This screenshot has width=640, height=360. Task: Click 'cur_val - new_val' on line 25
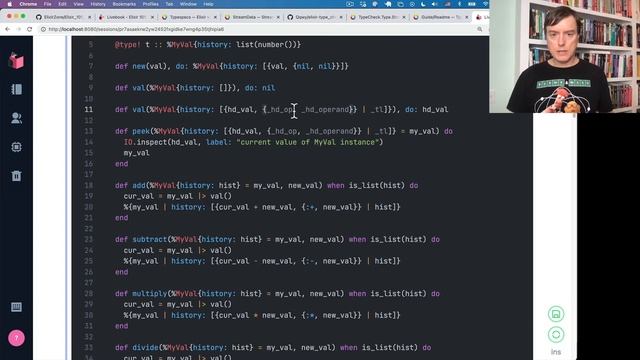255,261
